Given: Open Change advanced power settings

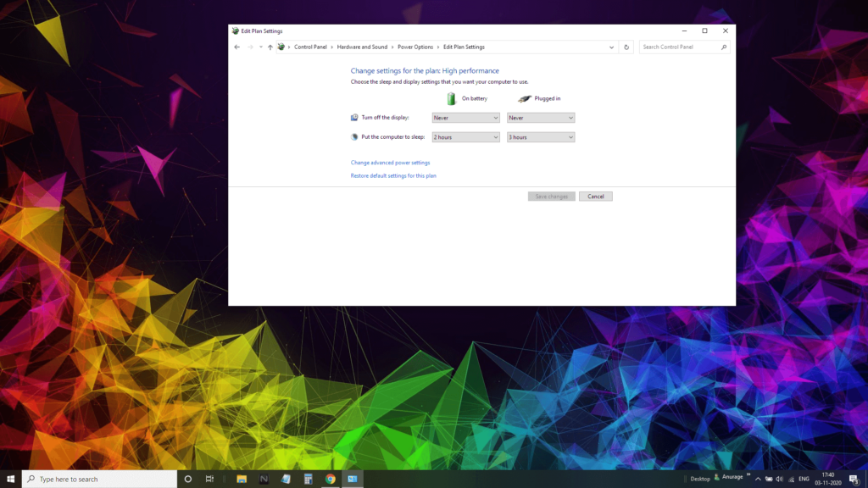Looking at the screenshot, I should (x=390, y=162).
